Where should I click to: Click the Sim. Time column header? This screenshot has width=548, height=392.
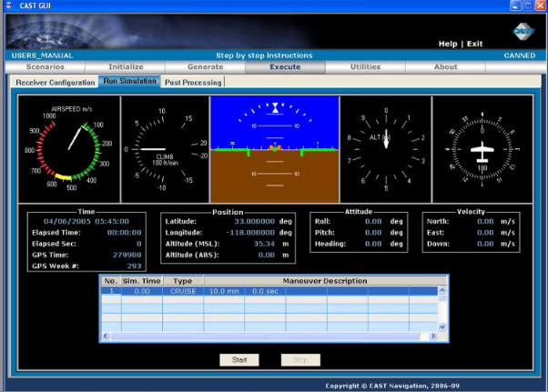[x=141, y=281]
